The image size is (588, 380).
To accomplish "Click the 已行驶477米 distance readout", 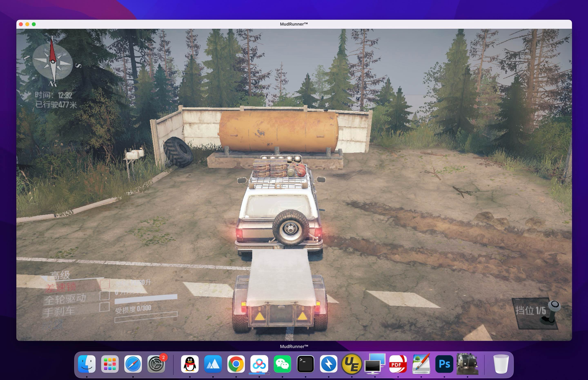I will click(x=56, y=105).
